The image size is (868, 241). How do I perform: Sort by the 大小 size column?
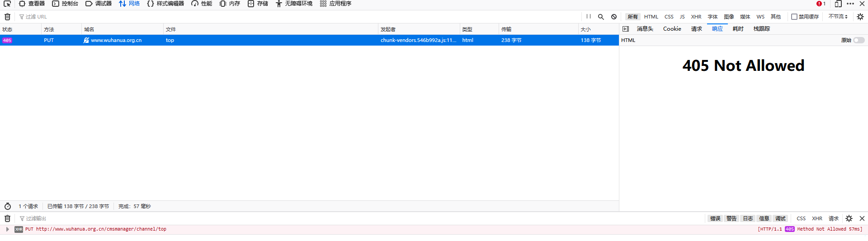coord(599,29)
